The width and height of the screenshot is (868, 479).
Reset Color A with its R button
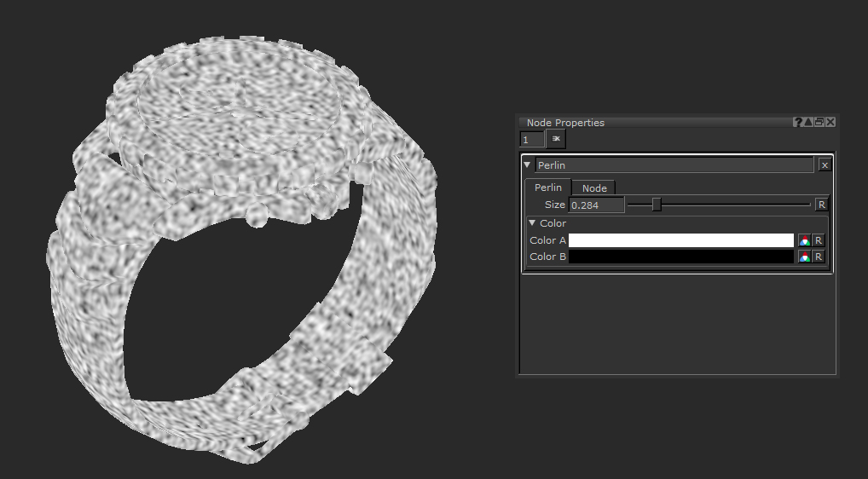818,240
